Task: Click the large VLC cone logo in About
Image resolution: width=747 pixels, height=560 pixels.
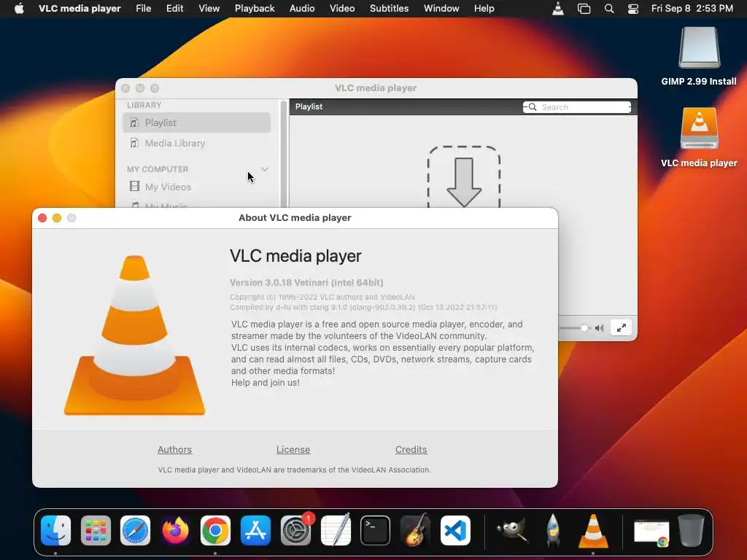Action: [x=135, y=335]
